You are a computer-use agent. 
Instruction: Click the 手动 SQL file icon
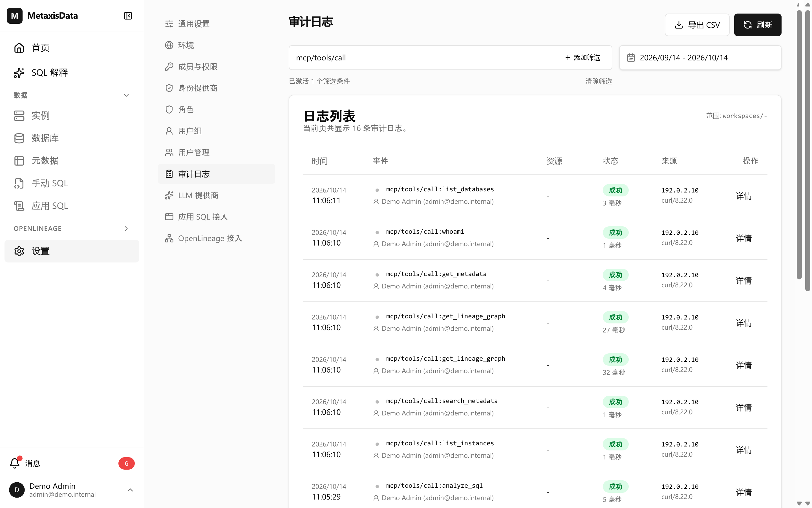[19, 183]
